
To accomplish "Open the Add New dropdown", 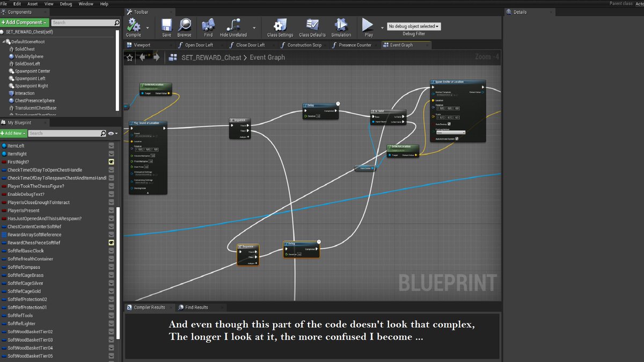I will click(x=13, y=133).
